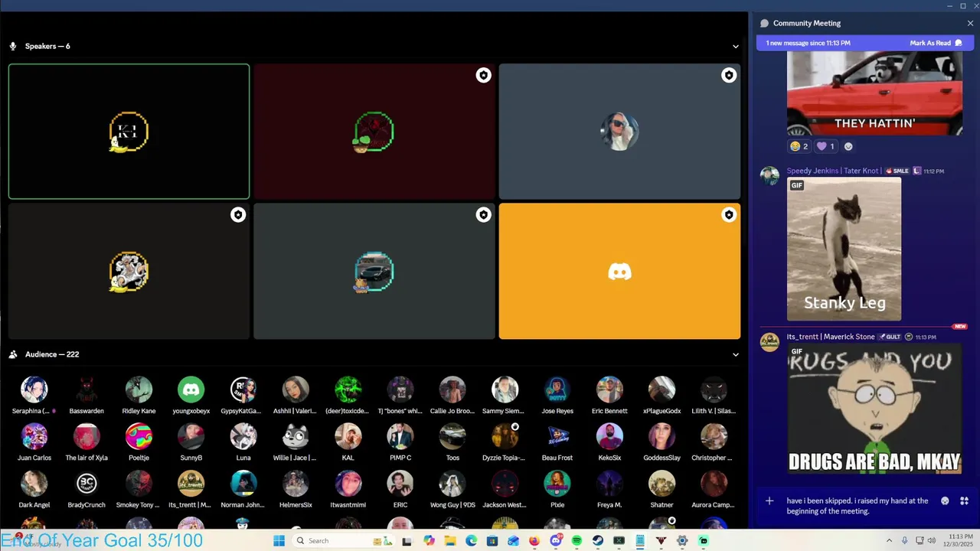Image resolution: width=980 pixels, height=551 pixels.
Task: Select Shatner audience avatar
Action: tap(661, 484)
